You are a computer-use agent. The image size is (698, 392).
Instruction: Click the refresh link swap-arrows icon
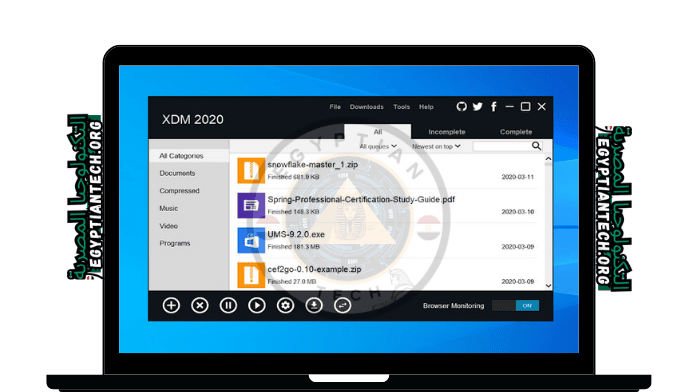click(342, 305)
